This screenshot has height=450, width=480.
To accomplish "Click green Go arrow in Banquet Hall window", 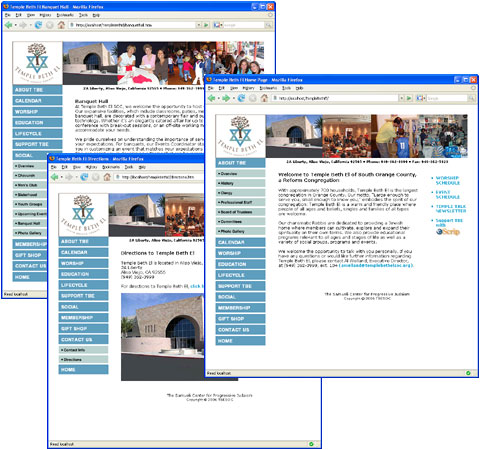I will 206,25.
